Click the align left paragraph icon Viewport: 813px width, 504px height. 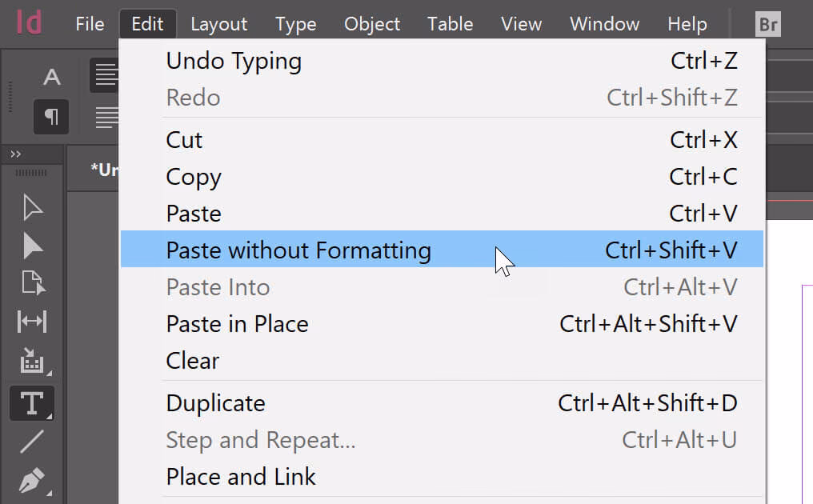[x=106, y=76]
